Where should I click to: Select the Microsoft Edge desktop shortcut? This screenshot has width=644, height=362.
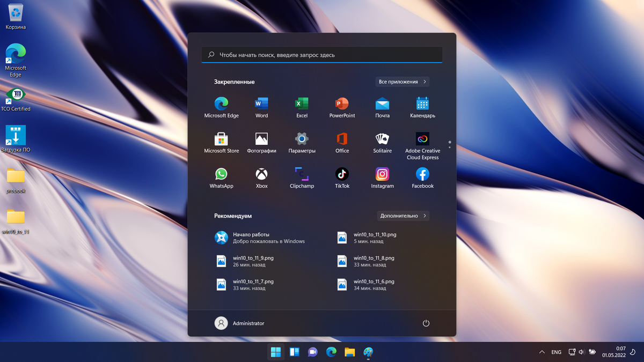[16, 60]
